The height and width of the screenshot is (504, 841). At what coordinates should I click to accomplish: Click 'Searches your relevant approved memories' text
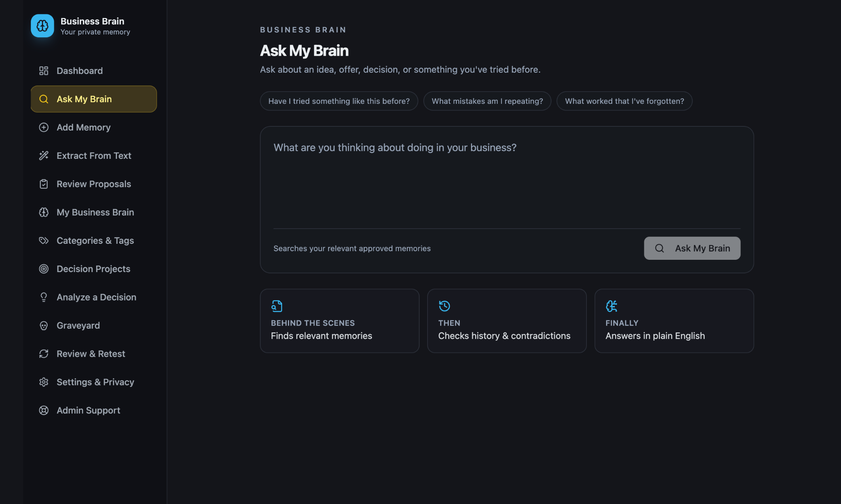(x=352, y=248)
